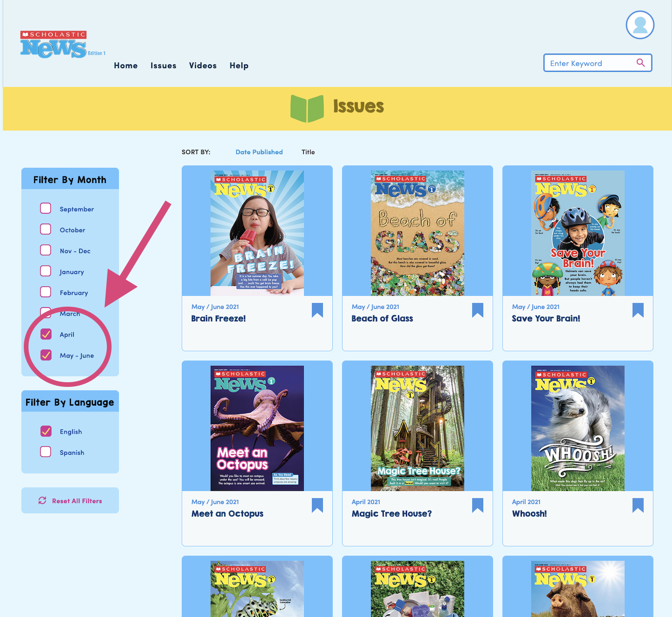Bookmark the Brain Freeze! issue
The height and width of the screenshot is (617, 672).
click(317, 310)
